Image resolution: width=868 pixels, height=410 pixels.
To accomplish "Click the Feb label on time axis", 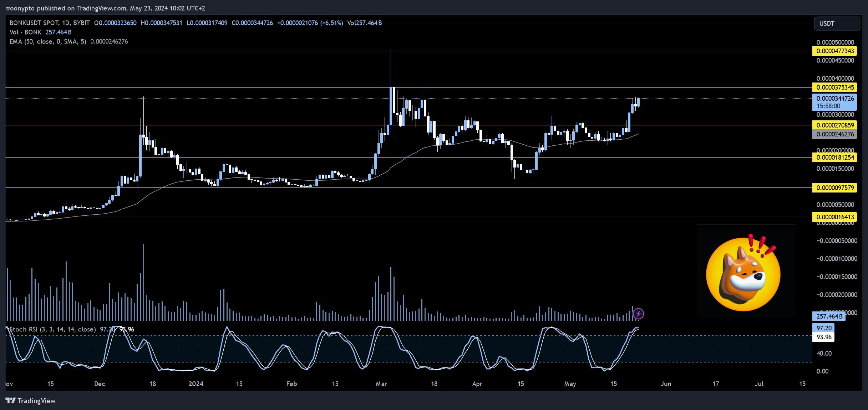I will 291,384.
